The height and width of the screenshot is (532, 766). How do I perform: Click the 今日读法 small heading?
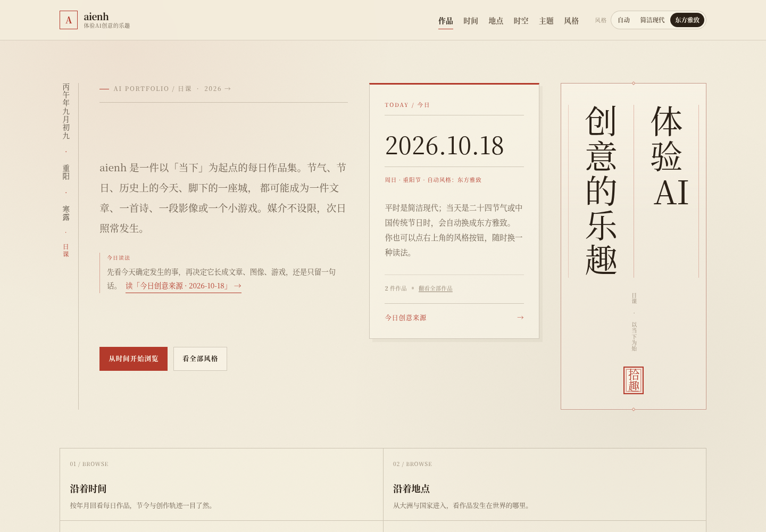point(119,258)
